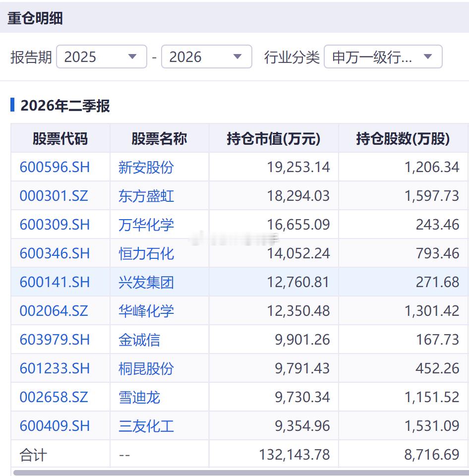Open stock code link 600409.SH
The image size is (469, 476).
point(55,425)
